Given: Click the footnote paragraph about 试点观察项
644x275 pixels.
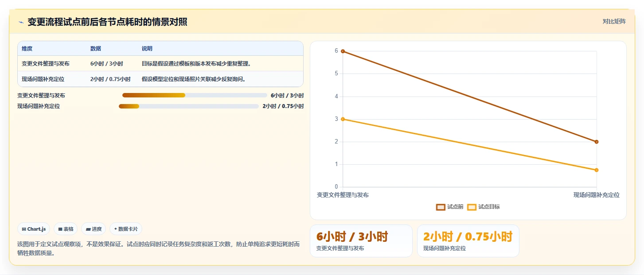Looking at the screenshot, I should 159,248.
